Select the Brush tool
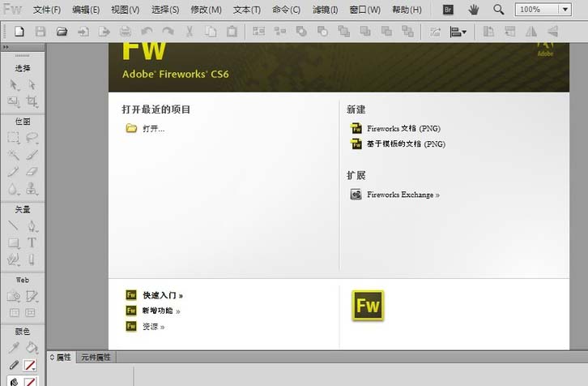Screen dimensions: 588x386 click(x=32, y=155)
